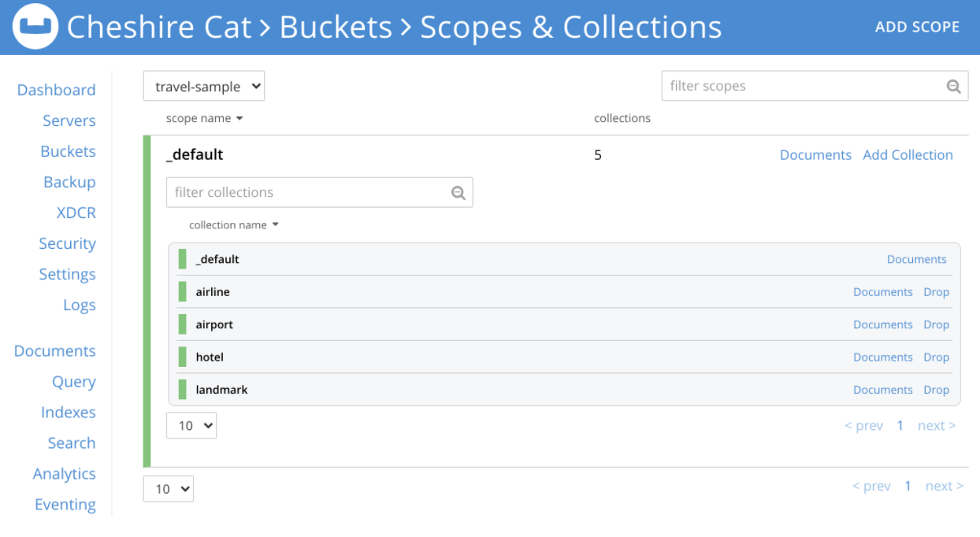
Task: Click the filter scopes magnifier icon
Action: [x=953, y=87]
